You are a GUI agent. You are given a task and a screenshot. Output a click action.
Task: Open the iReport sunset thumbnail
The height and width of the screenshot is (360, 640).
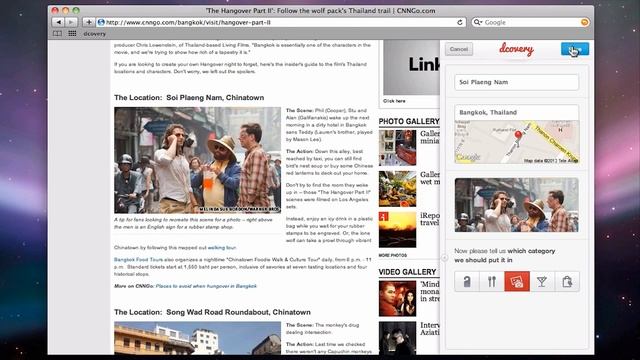tap(398, 230)
